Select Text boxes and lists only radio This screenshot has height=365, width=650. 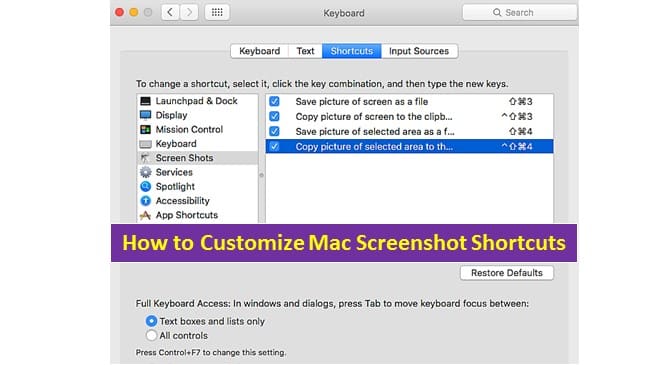(151, 321)
